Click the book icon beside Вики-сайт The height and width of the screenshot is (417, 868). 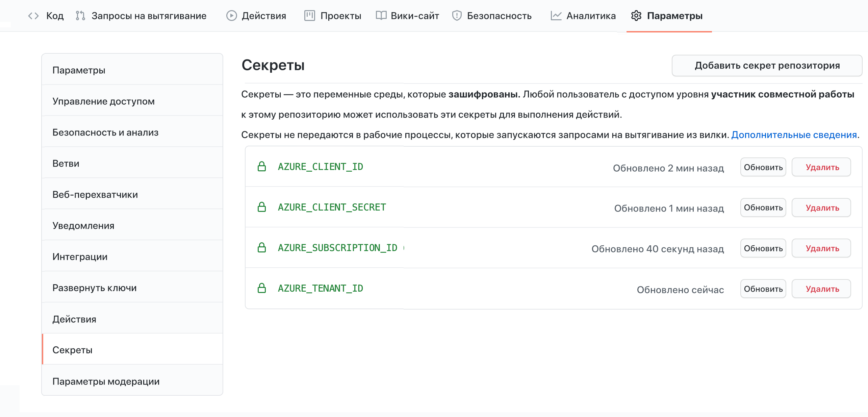pyautogui.click(x=381, y=16)
